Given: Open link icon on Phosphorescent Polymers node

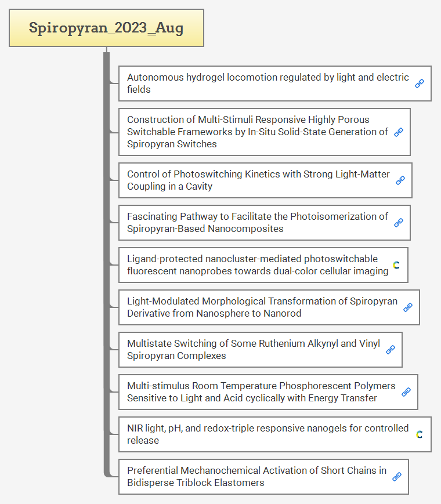Looking at the screenshot, I should point(406,392).
